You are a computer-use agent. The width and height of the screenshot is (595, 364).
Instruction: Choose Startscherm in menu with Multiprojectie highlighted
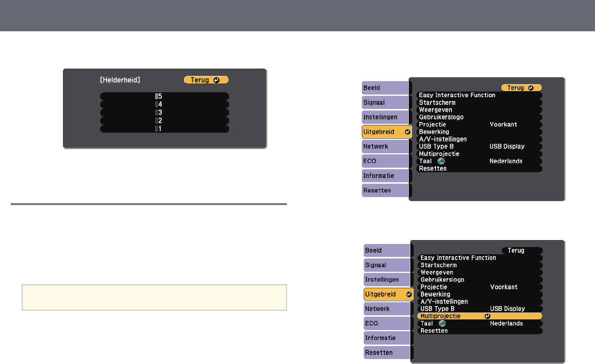pos(480,265)
